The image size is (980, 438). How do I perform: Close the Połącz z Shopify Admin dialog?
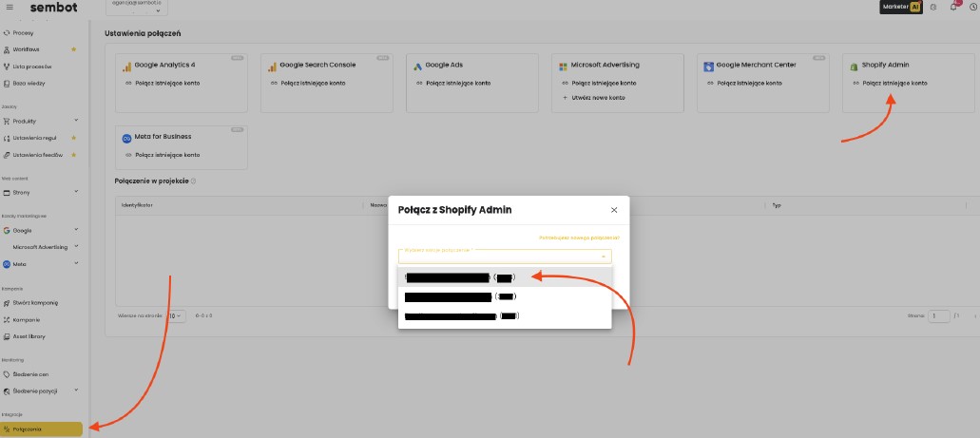click(614, 210)
